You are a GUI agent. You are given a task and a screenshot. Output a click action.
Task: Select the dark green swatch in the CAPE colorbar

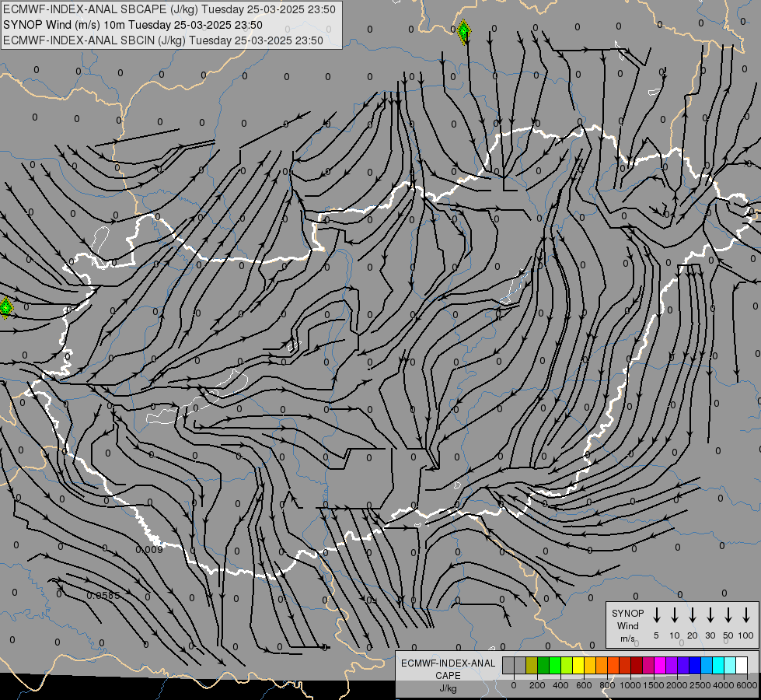[x=543, y=665]
